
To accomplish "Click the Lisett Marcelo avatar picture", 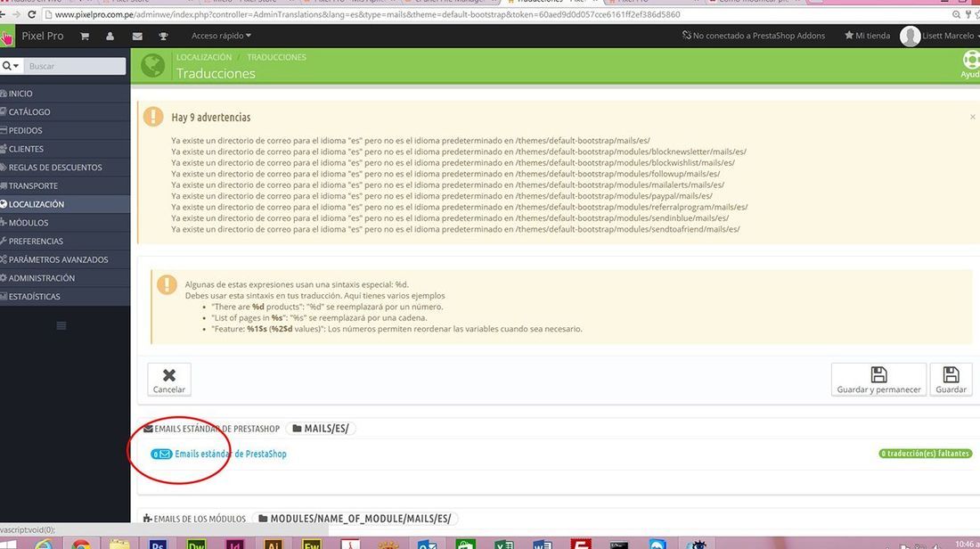I will pos(910,36).
